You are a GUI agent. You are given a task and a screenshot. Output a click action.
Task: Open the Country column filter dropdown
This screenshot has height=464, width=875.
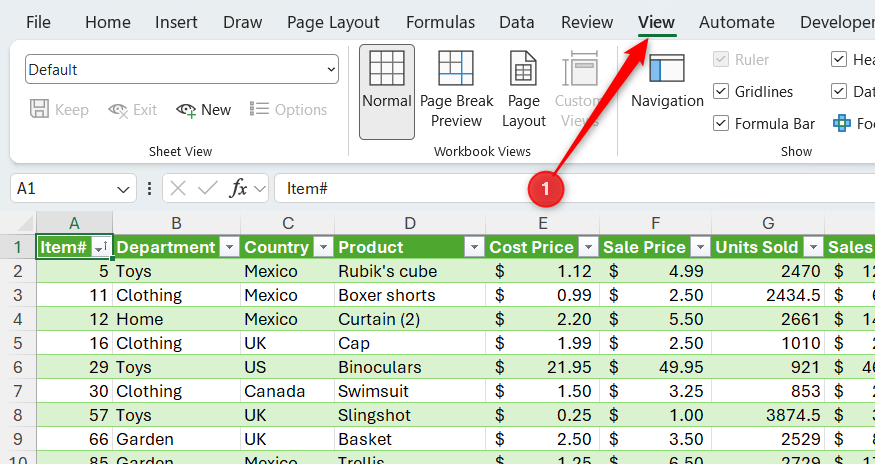[324, 247]
